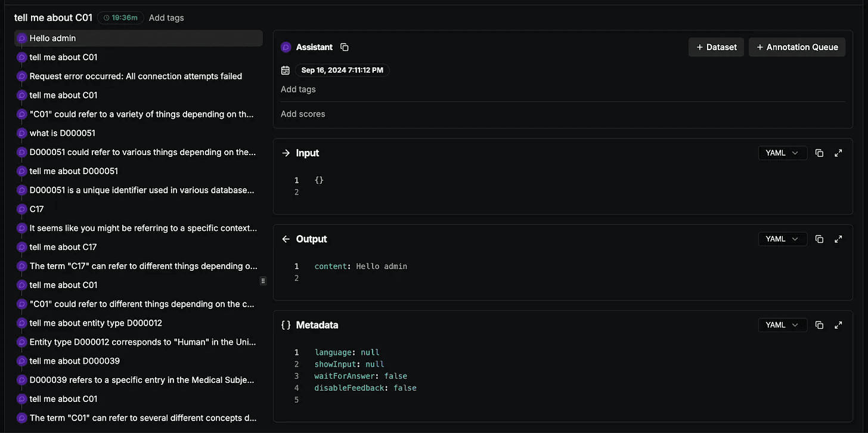Screen dimensions: 868x433
Task: Open 'what is D000051' message
Action: pos(138,133)
